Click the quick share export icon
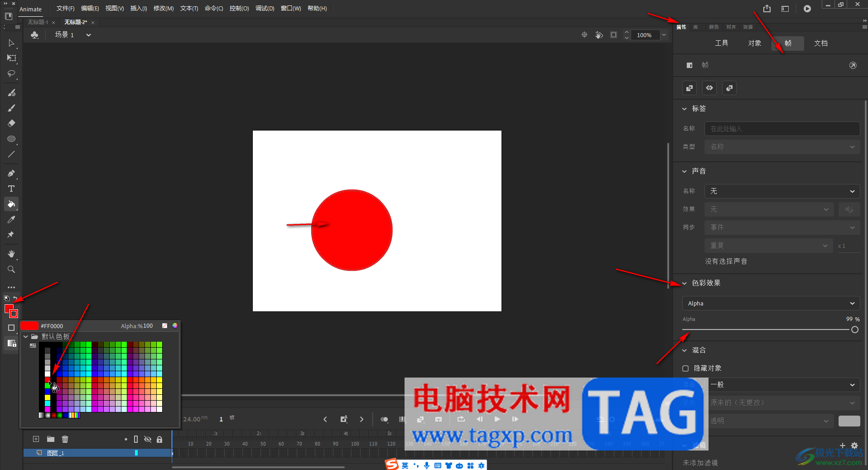This screenshot has width=868, height=470. tap(767, 9)
